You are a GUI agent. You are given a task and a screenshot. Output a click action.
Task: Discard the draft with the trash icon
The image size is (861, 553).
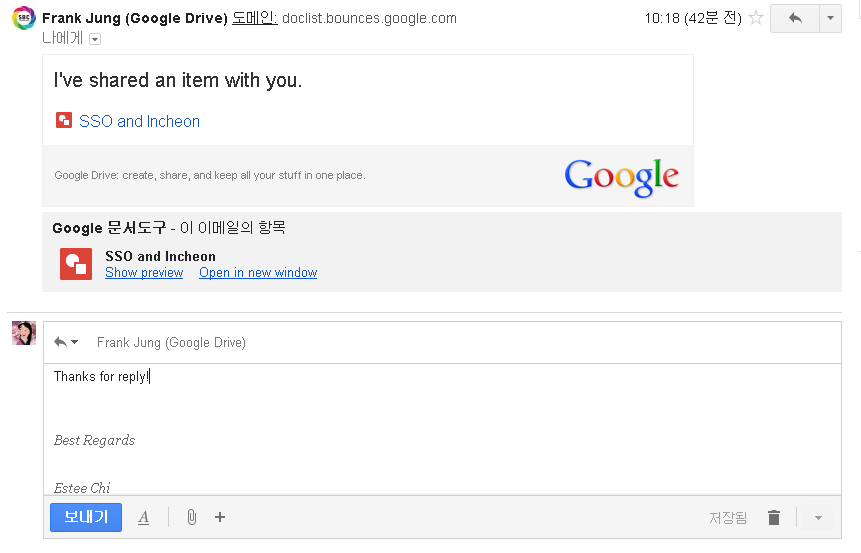tap(774, 517)
